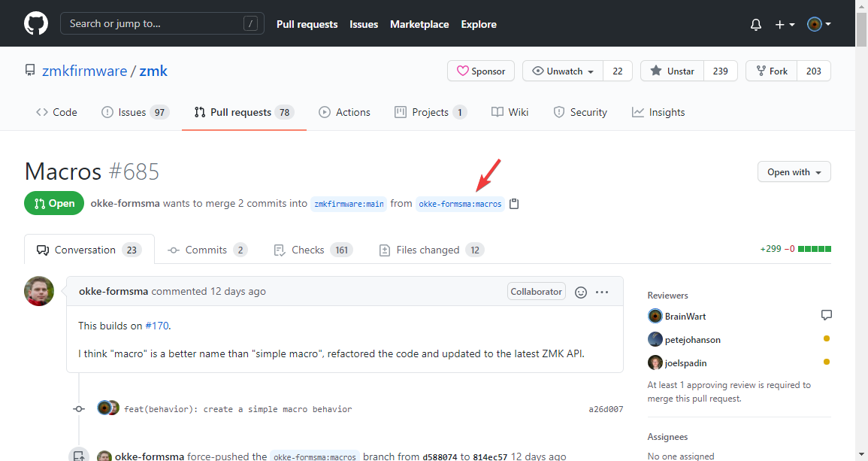Expand the Unwatch dropdown
This screenshot has width=868, height=461.
(x=562, y=70)
